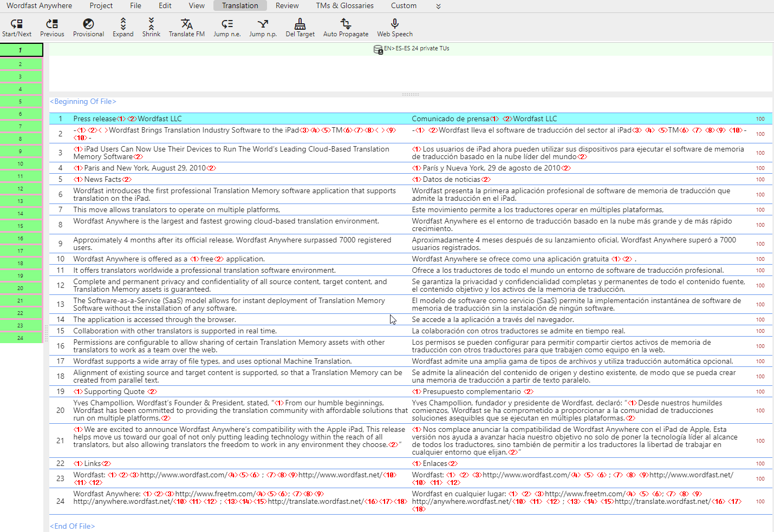Screen dimensions: 774x532
Task: Jump to segment 5 in green navigator
Action: click(21, 101)
